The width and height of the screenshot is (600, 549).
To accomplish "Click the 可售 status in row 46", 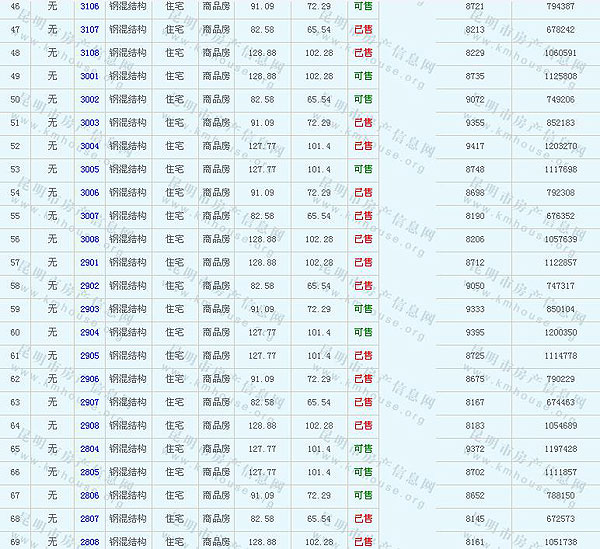I will pyautogui.click(x=363, y=7).
